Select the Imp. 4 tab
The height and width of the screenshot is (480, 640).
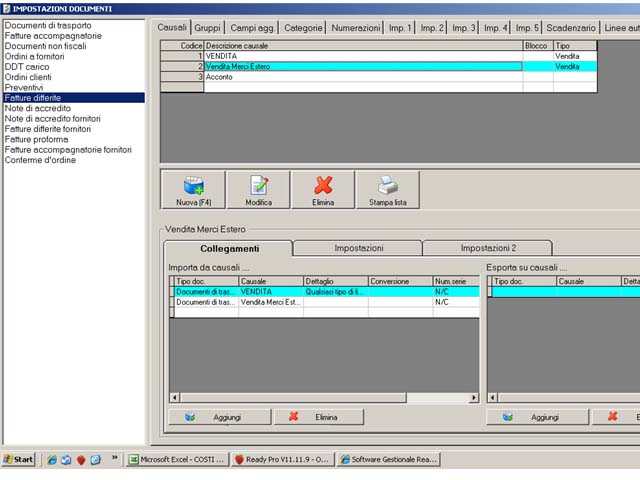(x=496, y=28)
